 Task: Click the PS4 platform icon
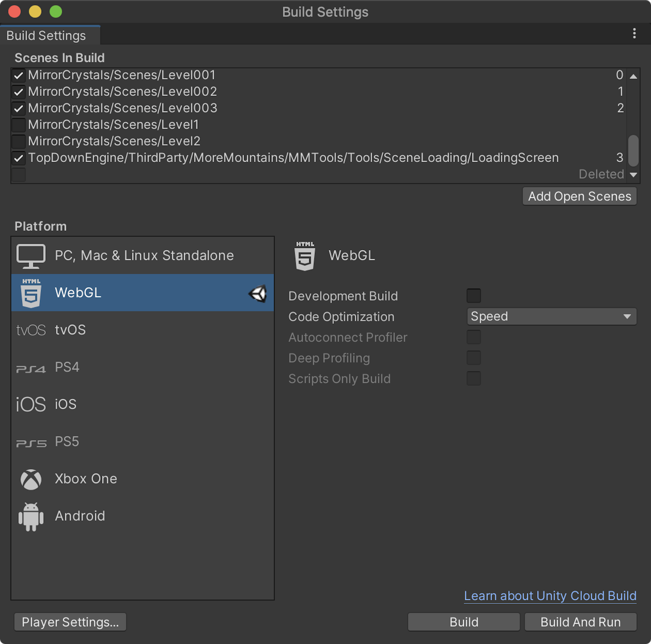tap(31, 368)
